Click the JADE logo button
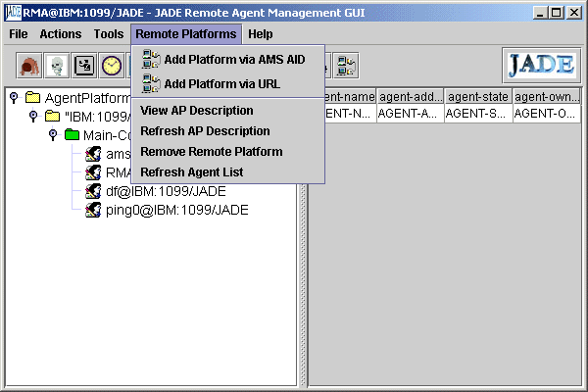 pos(542,66)
